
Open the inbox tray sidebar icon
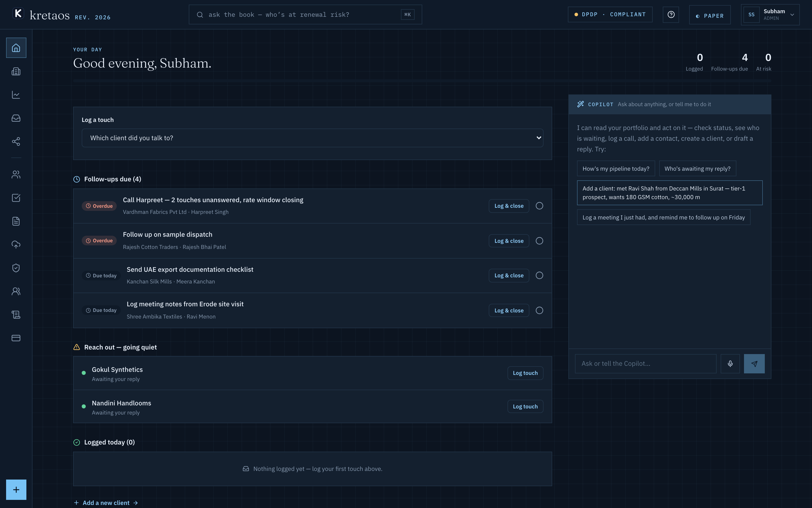(x=16, y=118)
